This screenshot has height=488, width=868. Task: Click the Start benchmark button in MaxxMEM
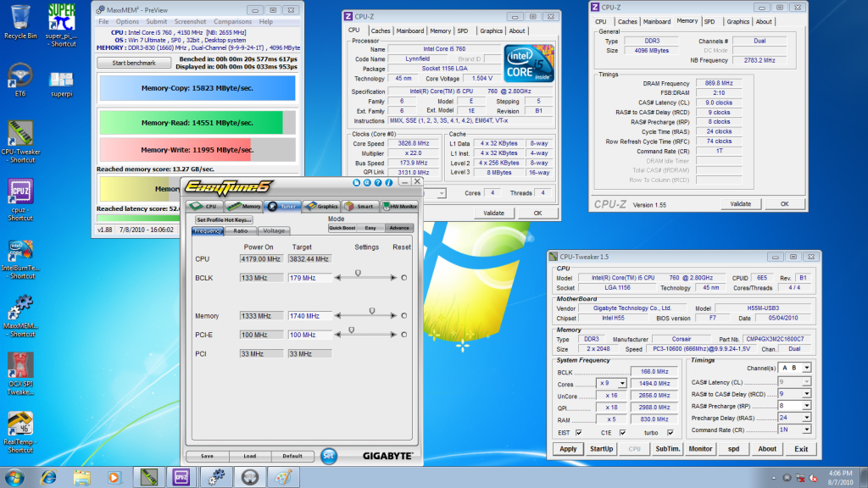click(133, 63)
